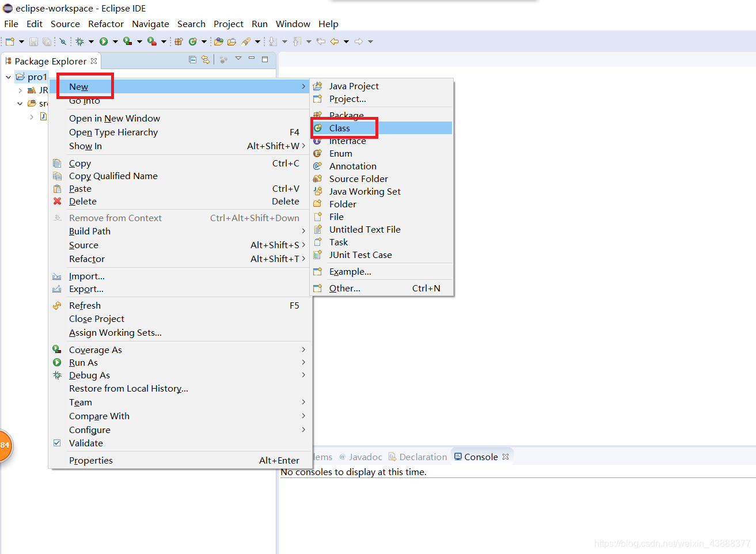
Task: Click the Back navigation arrow icon
Action: coord(334,41)
